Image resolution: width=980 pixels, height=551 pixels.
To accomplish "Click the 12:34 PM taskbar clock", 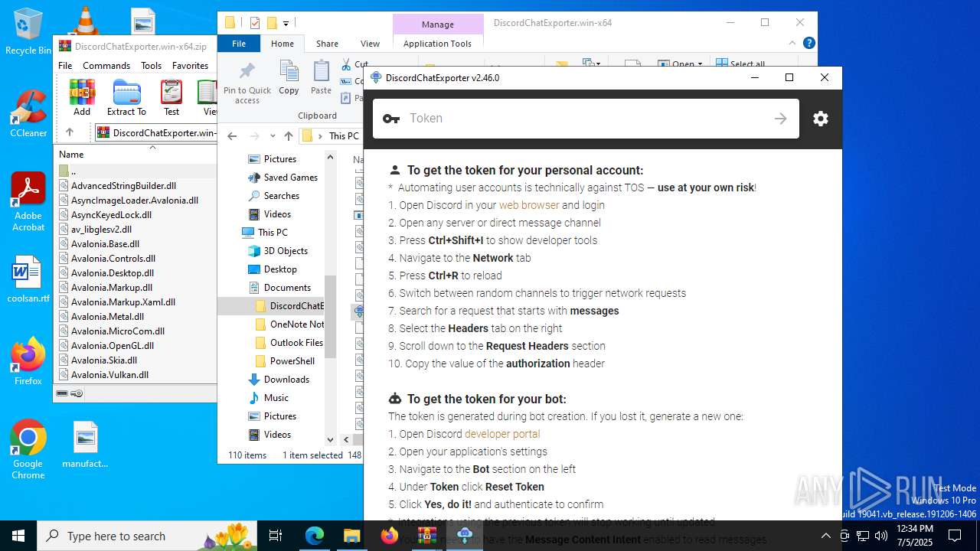I will click(914, 536).
